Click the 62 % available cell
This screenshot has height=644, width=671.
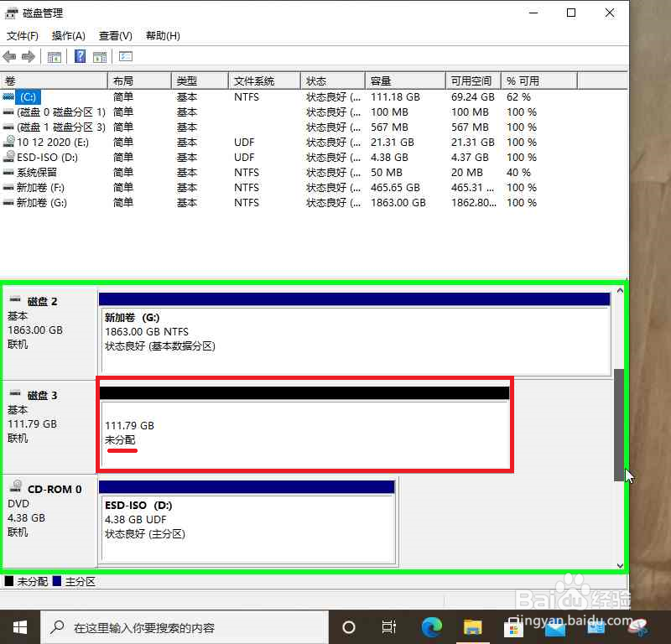click(518, 97)
